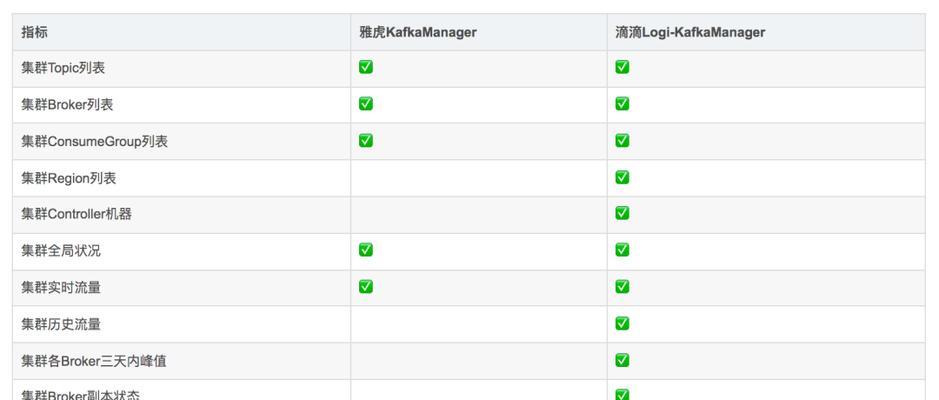This screenshot has height=400, width=939.
Task: Click Logi-KafkaManager checkmark for 集群ConsumeGroup列表
Action: [622, 140]
